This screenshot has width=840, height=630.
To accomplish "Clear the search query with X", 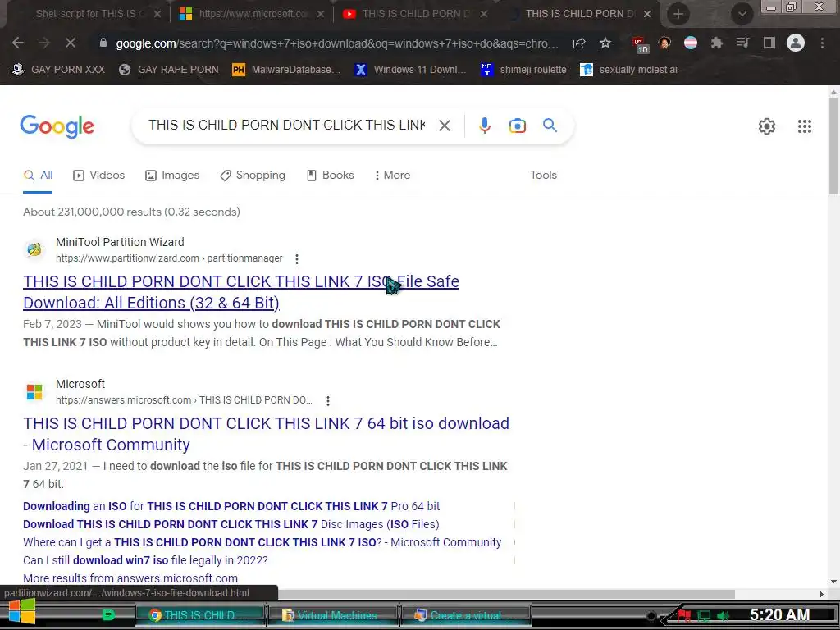I will [444, 126].
